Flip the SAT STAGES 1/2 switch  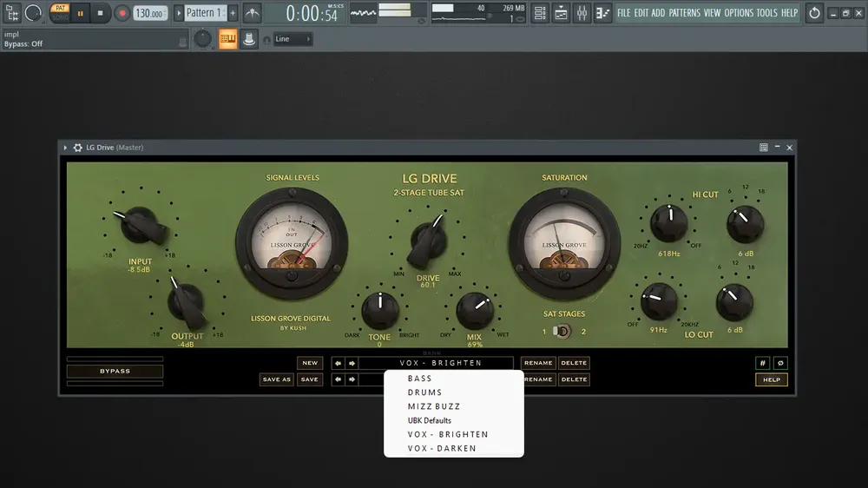[562, 331]
